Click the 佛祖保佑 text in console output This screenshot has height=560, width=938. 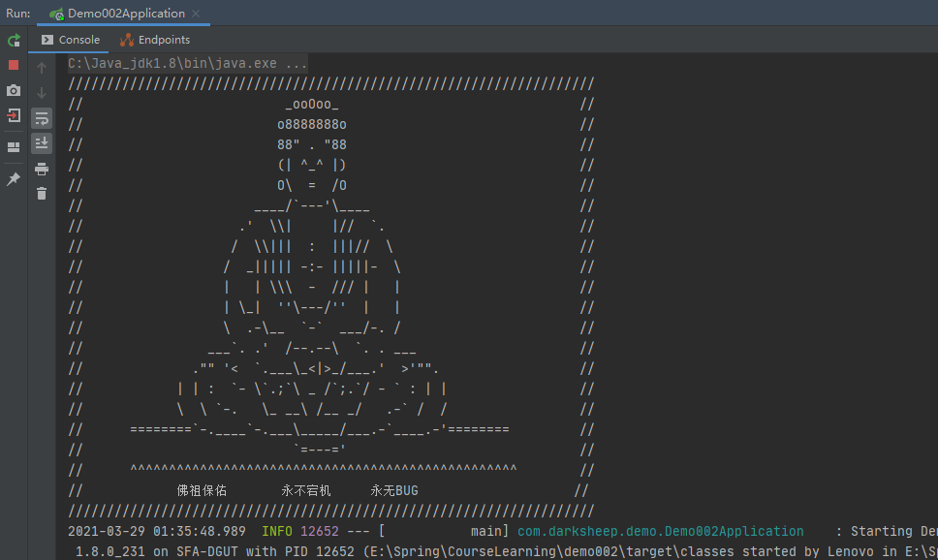pyautogui.click(x=202, y=491)
